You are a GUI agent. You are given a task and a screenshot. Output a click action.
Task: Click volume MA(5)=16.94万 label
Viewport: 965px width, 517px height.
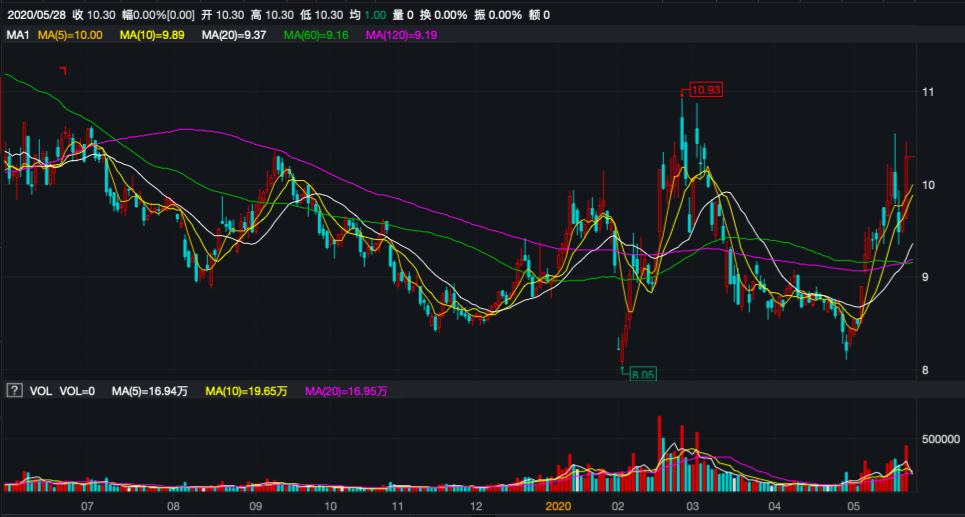tap(150, 391)
